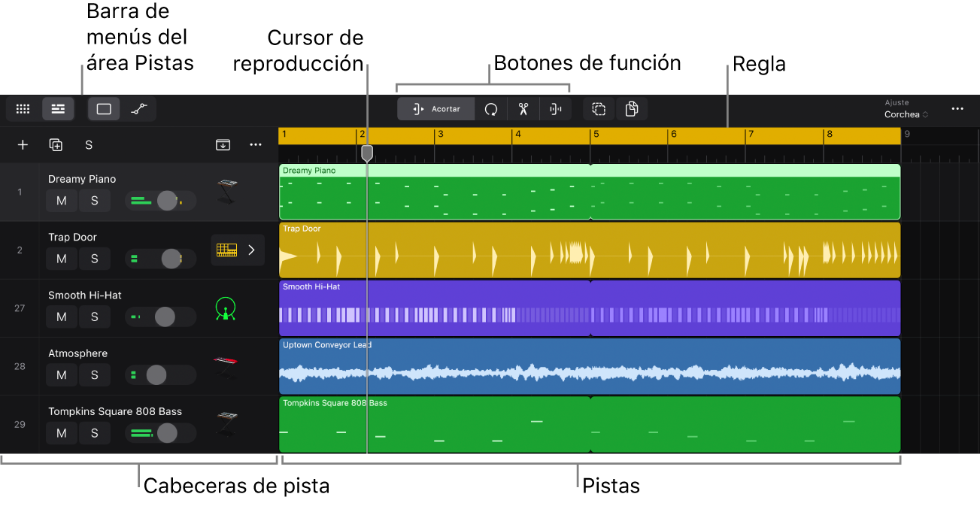Choose the scissors split tool
Image resolution: width=980 pixels, height=506 pixels.
[523, 109]
